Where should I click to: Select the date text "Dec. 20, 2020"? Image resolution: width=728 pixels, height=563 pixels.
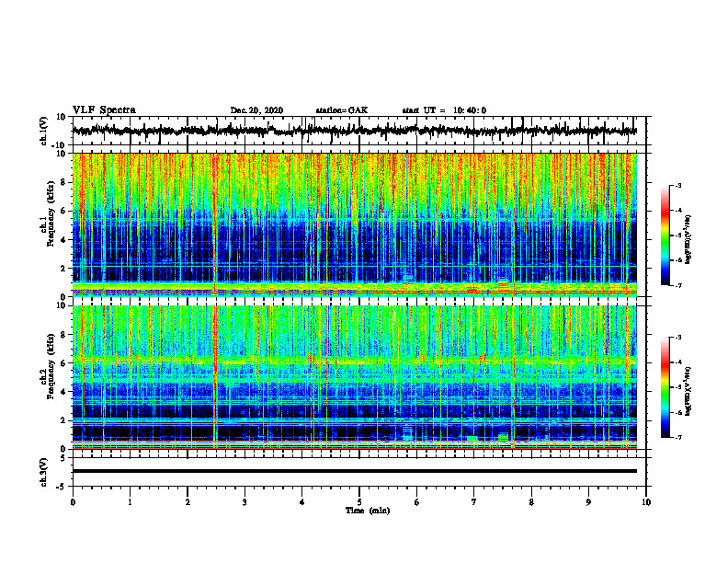pos(256,110)
